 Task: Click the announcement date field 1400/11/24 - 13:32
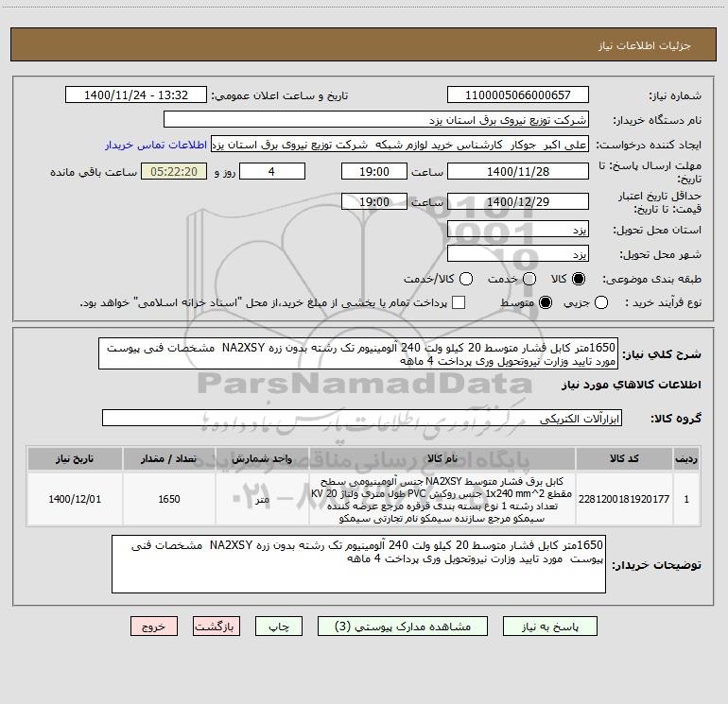click(x=136, y=94)
